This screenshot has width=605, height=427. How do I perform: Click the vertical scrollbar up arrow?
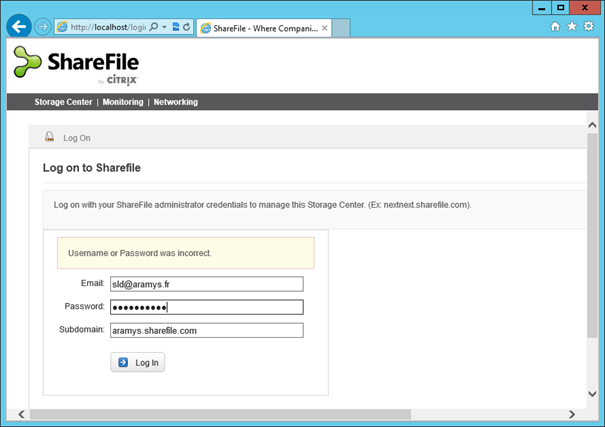[592, 125]
